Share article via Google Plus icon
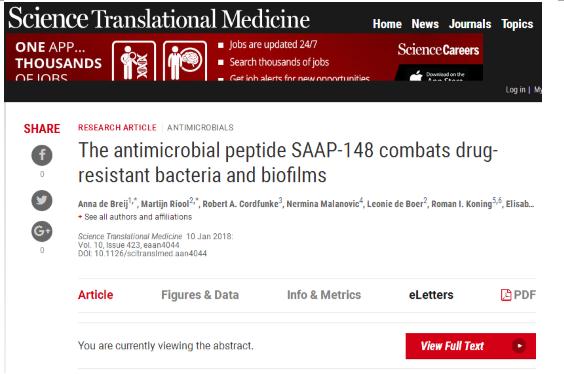Viewport: 564px width, 374px height. (x=42, y=231)
